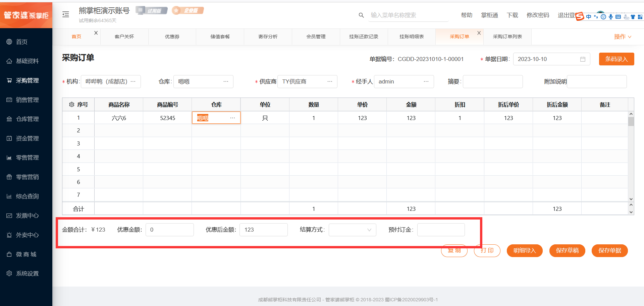Click 仓库管理 warehouse icon
The image size is (644, 306).
tap(9, 119)
